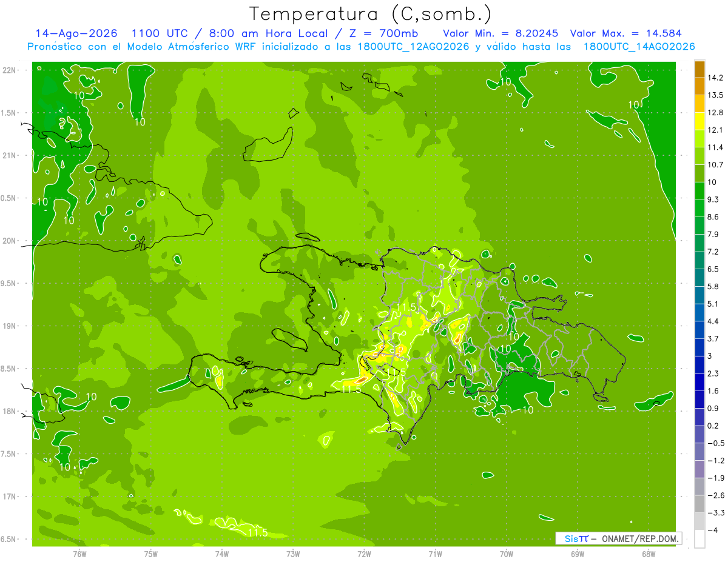Click the "68W" longitude axis label
Viewport: 728px width, 562px height.
[x=648, y=554]
